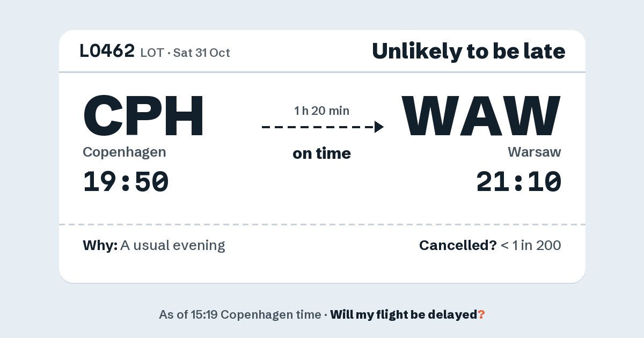Select the WAW airport code
The height and width of the screenshot is (338, 644).
tap(482, 116)
